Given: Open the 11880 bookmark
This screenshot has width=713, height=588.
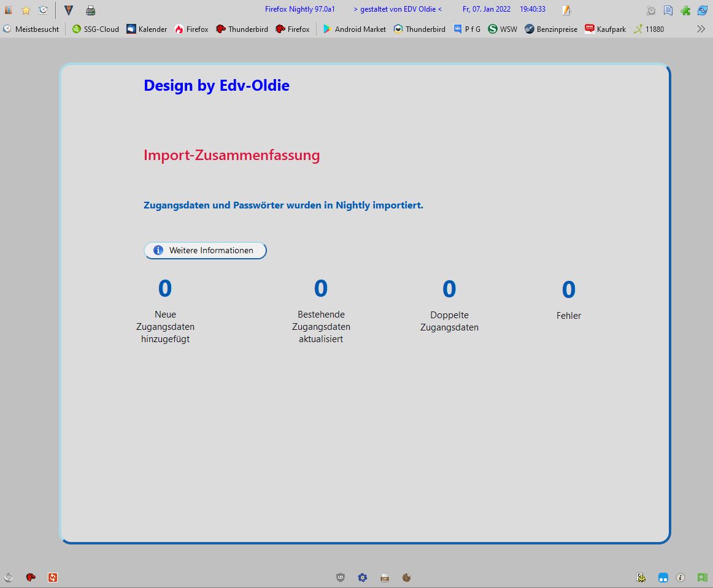Looking at the screenshot, I should click(649, 29).
